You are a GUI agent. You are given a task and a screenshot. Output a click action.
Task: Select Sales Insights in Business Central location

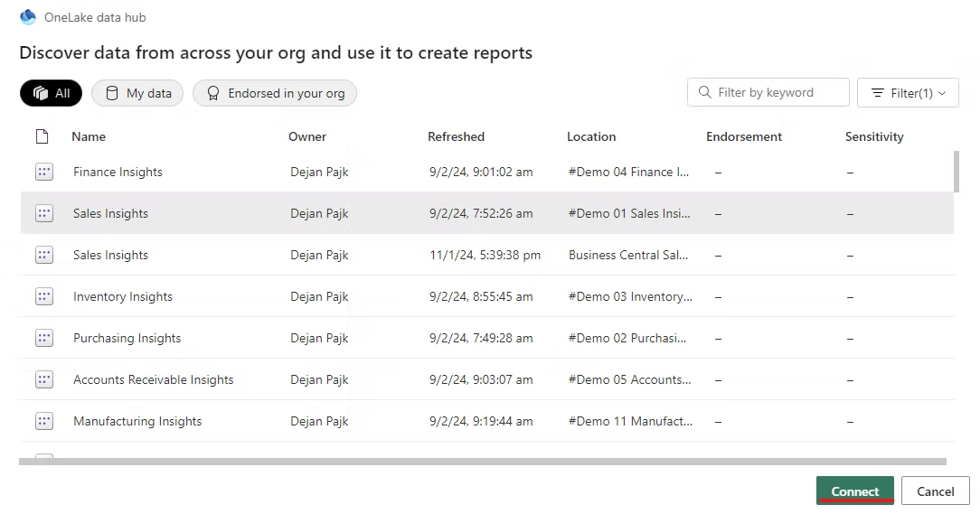pos(110,255)
